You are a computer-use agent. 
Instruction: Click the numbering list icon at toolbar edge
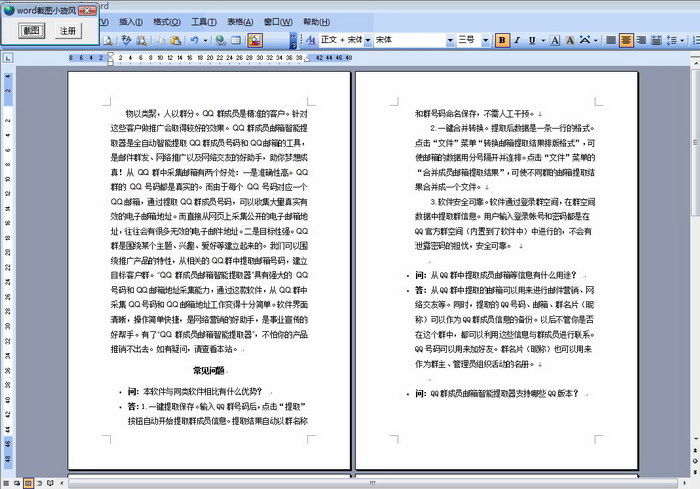(x=696, y=40)
